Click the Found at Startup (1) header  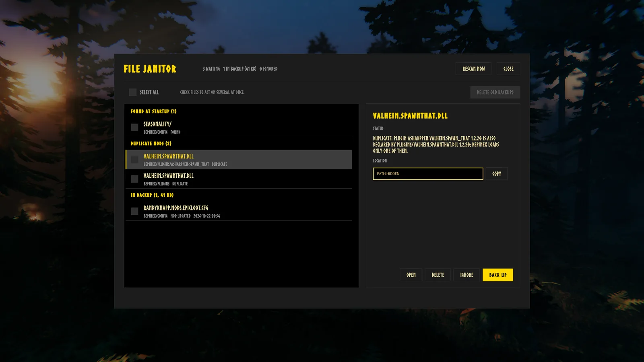153,111
